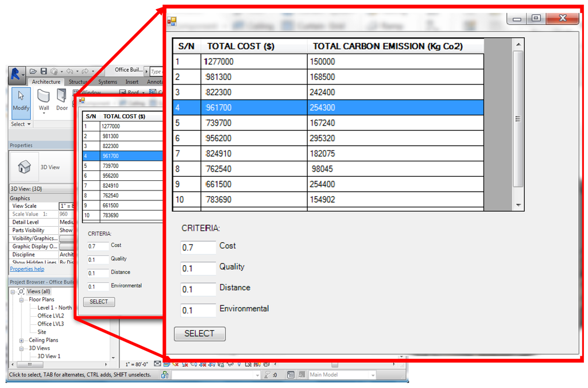Image resolution: width=588 pixels, height=388 pixels.
Task: Click the worksets icon in the status bar
Action: 165,375
